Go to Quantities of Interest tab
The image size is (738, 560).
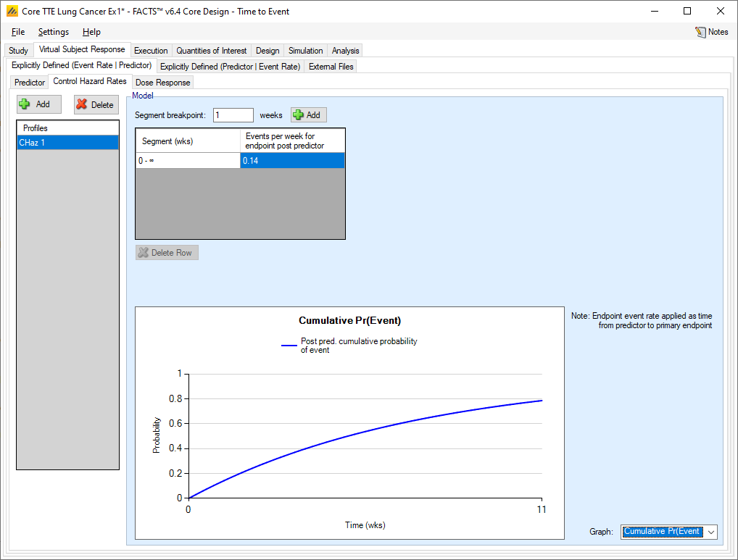pyautogui.click(x=212, y=51)
